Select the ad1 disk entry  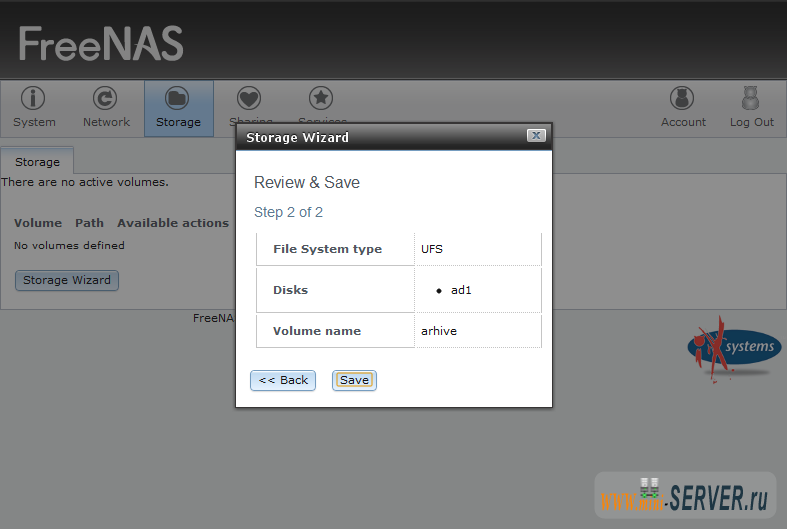pyautogui.click(x=461, y=290)
